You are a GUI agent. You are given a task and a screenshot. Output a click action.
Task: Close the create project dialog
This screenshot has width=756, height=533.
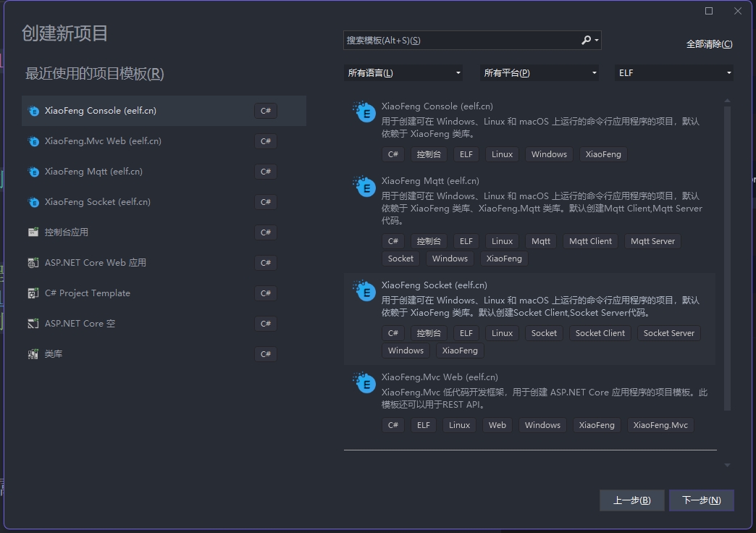pyautogui.click(x=738, y=11)
